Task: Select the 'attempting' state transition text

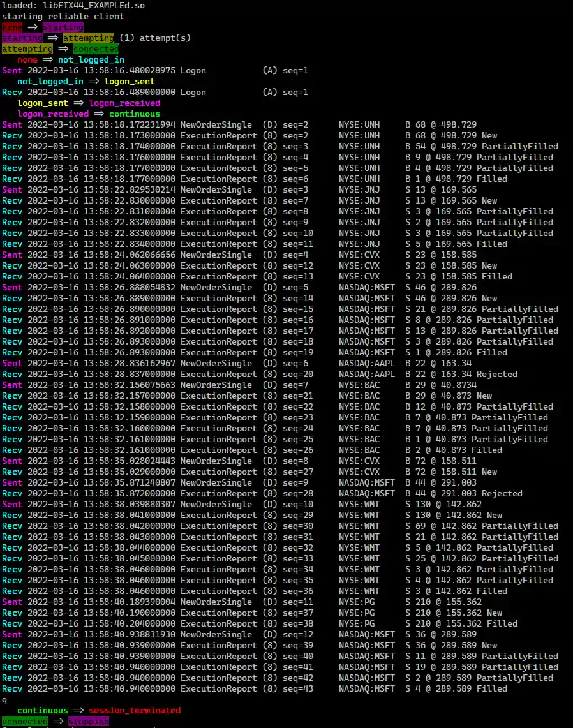Action: pyautogui.click(x=88, y=38)
